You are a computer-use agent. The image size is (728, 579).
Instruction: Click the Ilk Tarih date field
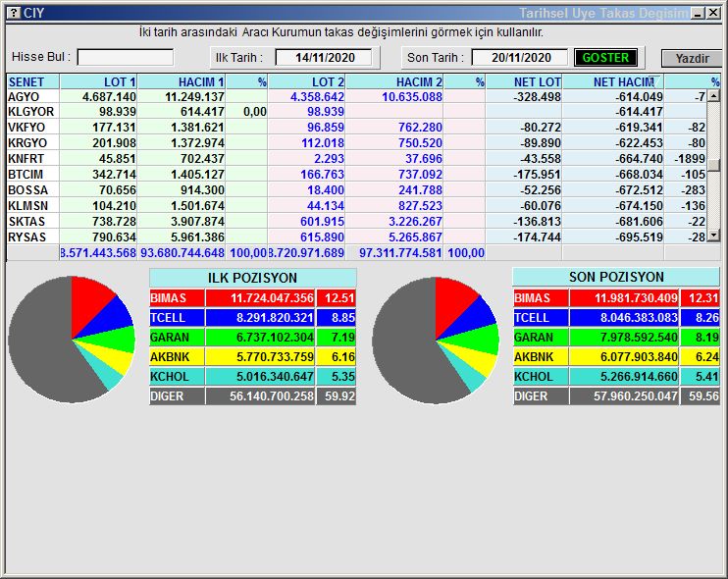coord(324,58)
